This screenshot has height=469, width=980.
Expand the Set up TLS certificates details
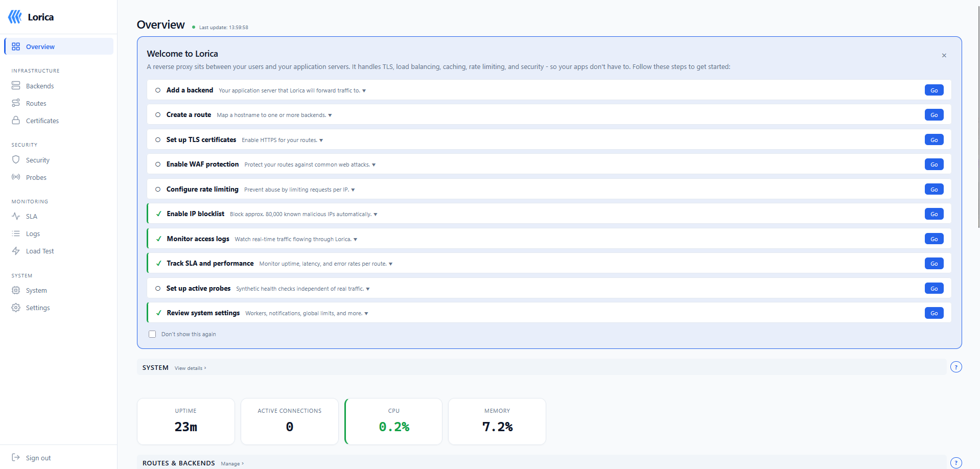(x=321, y=140)
